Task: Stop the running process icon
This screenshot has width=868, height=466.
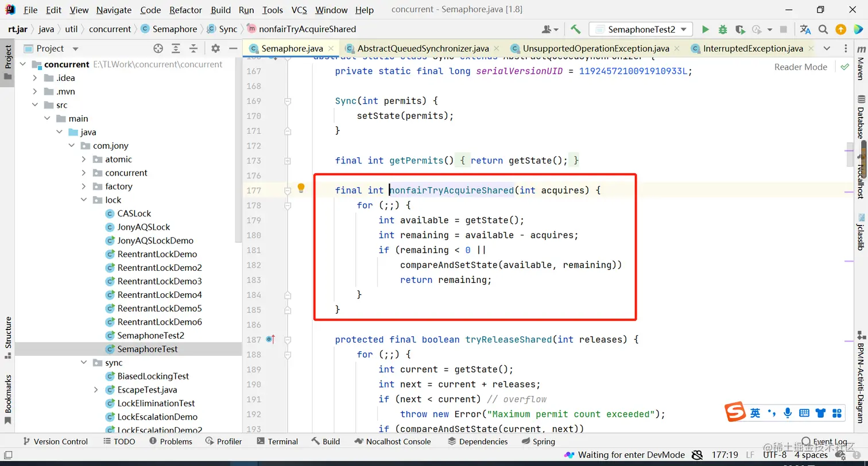Action: tap(784, 29)
